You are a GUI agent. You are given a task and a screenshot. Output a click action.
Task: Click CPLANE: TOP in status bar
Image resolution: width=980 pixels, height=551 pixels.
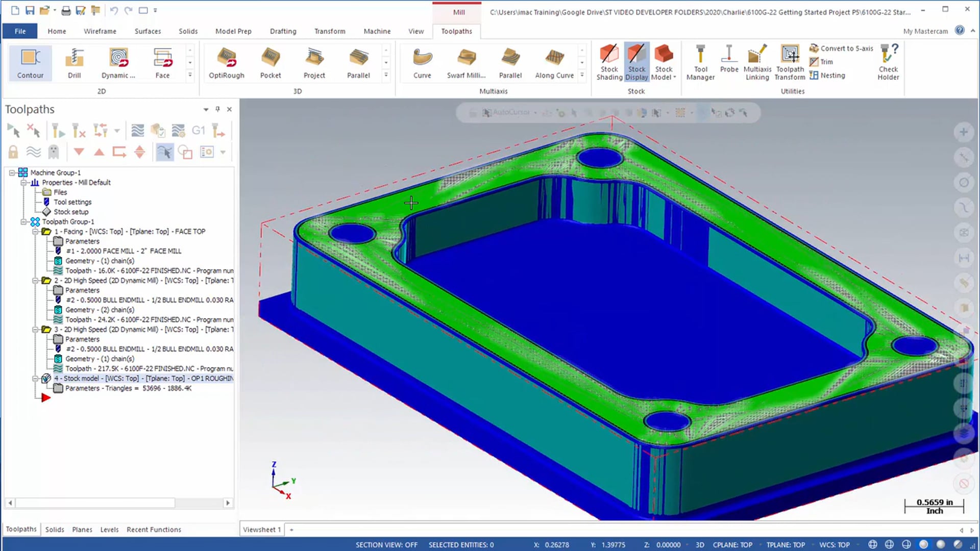pos(732,544)
